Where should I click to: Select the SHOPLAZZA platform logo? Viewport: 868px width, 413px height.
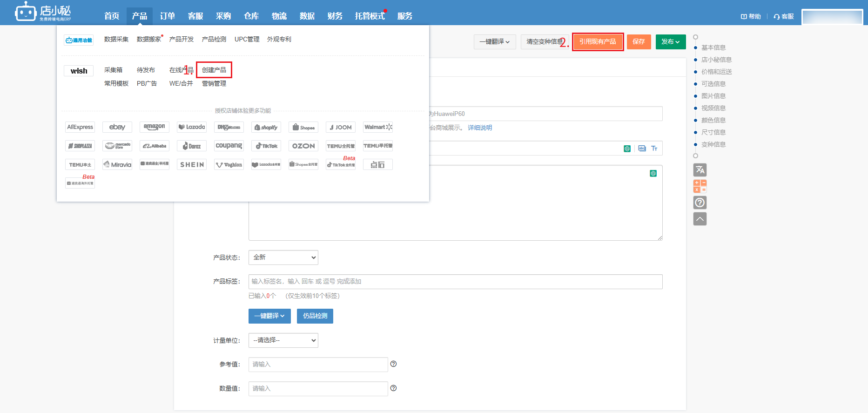pos(80,146)
